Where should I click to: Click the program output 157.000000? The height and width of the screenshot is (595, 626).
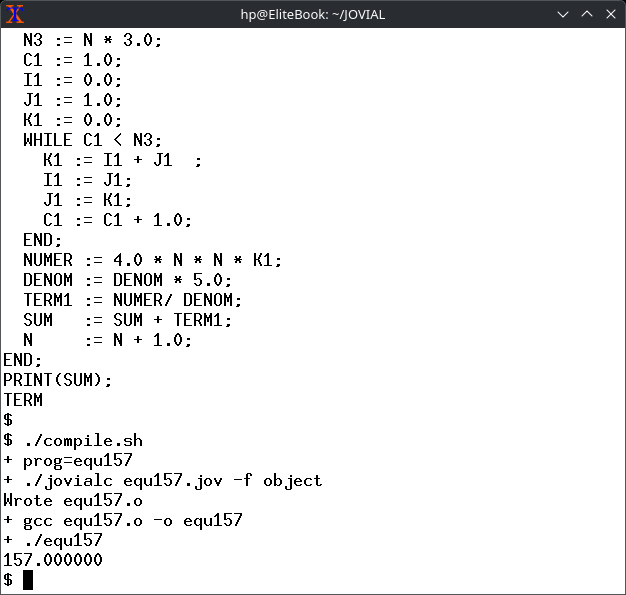click(53, 560)
